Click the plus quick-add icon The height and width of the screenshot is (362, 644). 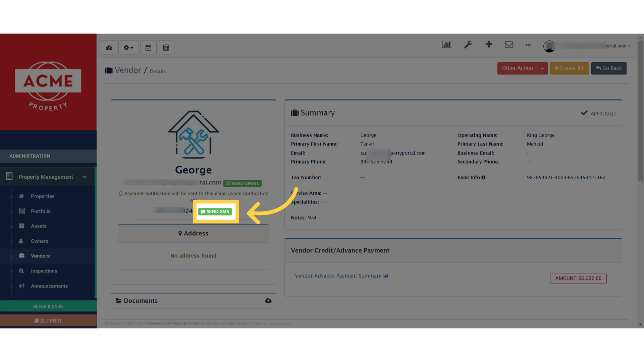point(489,44)
